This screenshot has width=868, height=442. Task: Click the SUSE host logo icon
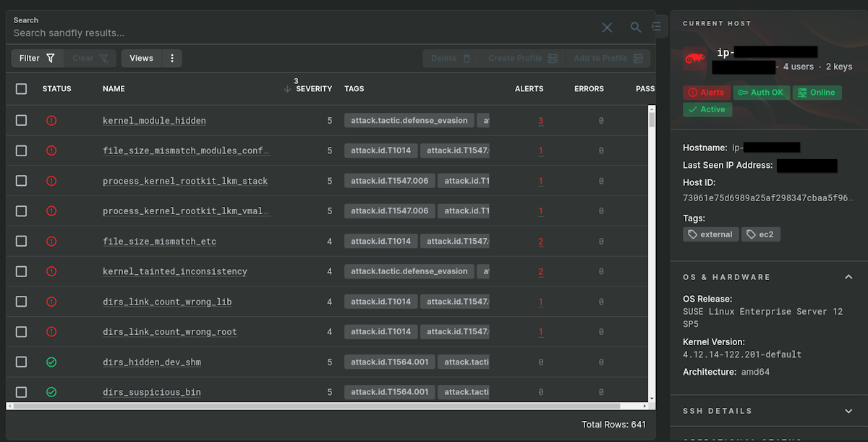tap(695, 59)
